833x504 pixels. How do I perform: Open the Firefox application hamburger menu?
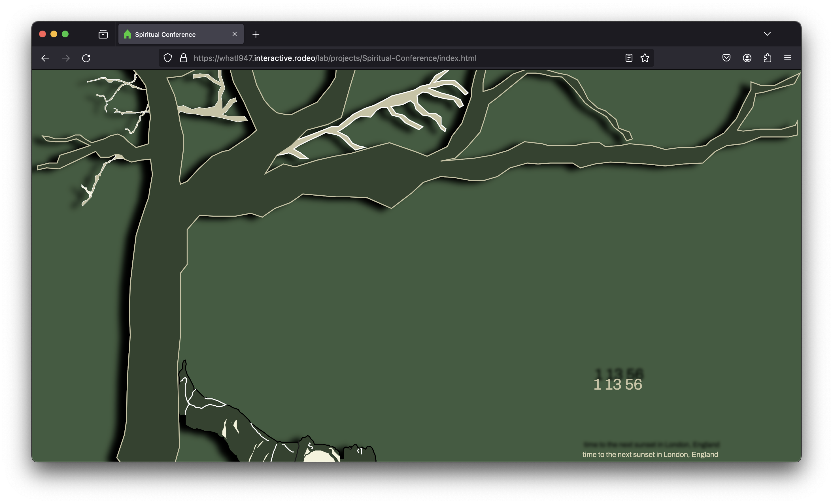coord(788,58)
